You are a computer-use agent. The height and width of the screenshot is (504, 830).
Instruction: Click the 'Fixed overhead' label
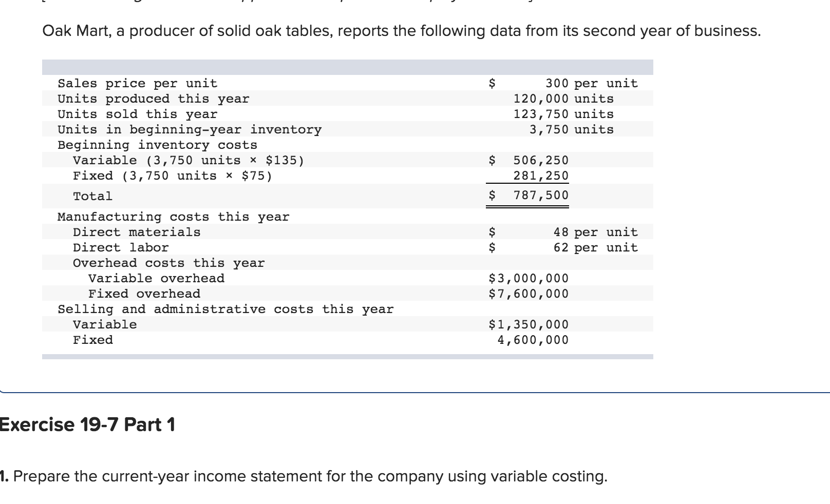click(x=144, y=294)
